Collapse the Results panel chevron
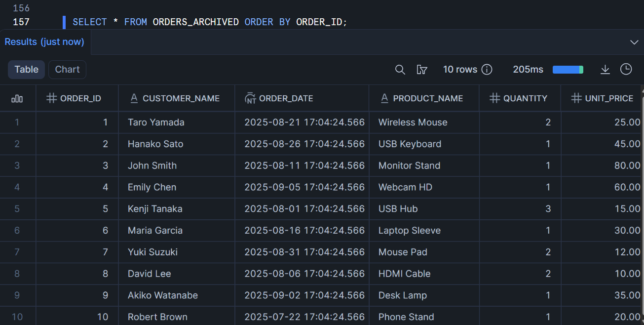The width and height of the screenshot is (644, 325). point(634,42)
